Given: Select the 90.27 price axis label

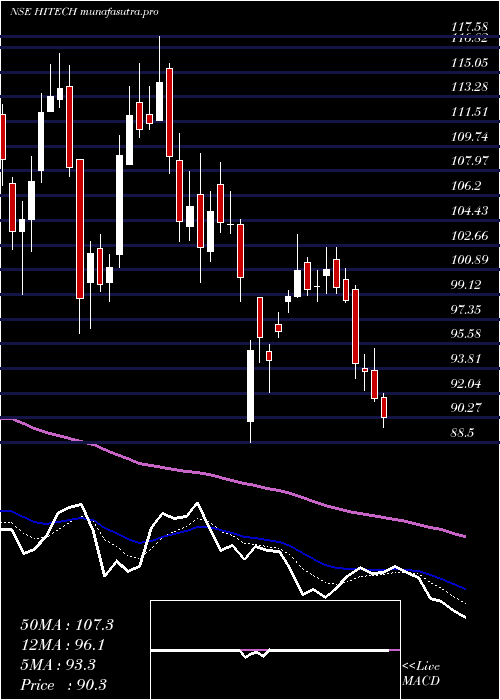Looking at the screenshot, I should [466, 408].
